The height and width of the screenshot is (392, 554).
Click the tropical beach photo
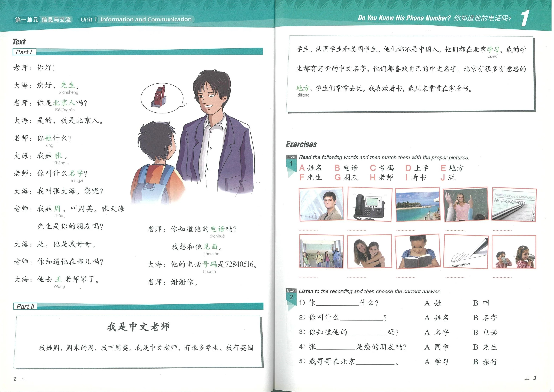click(x=417, y=205)
